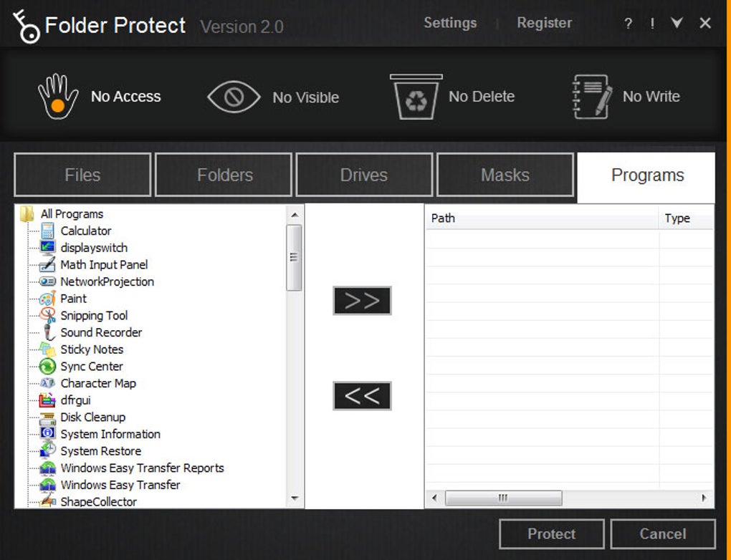Switch to the Folders tab
This screenshot has height=560, width=731.
coord(224,175)
